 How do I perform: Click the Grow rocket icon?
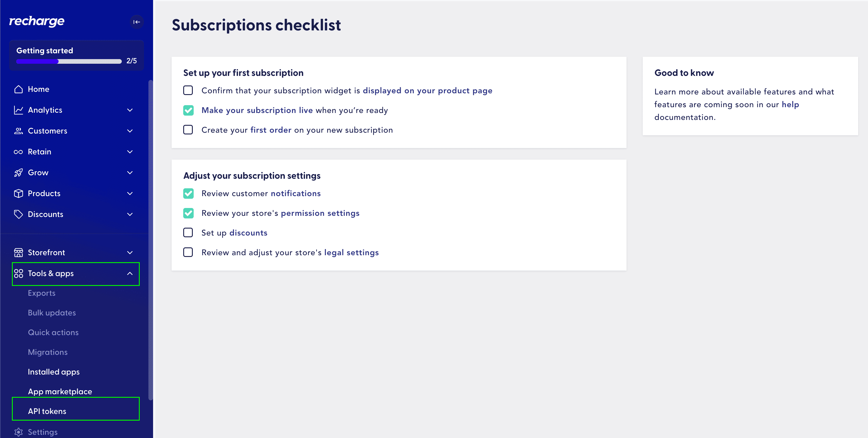pyautogui.click(x=19, y=173)
